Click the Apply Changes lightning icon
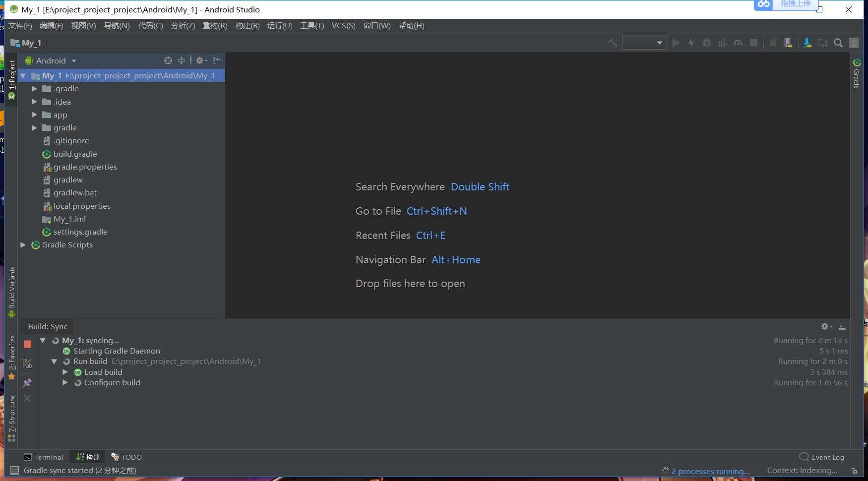868x481 pixels. click(x=691, y=43)
